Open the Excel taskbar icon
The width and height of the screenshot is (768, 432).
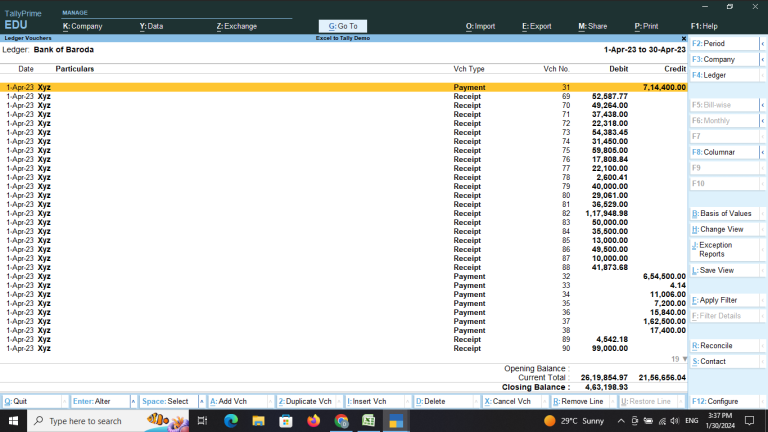click(368, 421)
